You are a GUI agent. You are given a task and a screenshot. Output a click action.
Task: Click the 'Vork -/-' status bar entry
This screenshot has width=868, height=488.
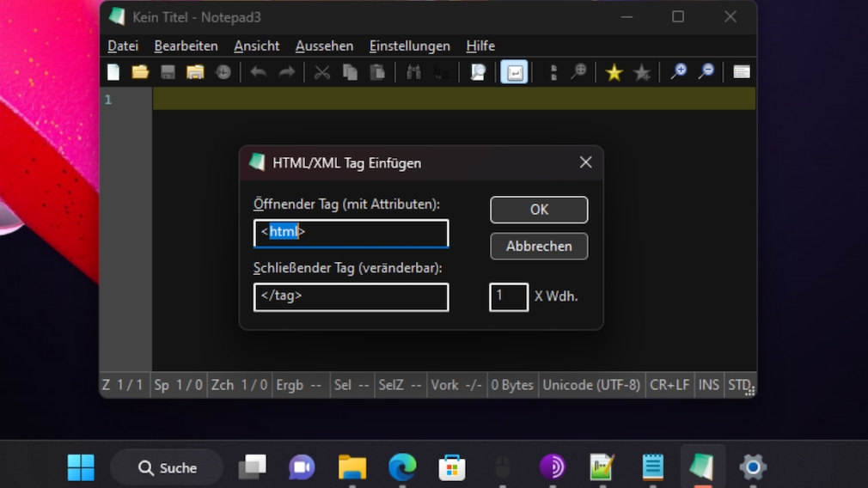pyautogui.click(x=456, y=385)
